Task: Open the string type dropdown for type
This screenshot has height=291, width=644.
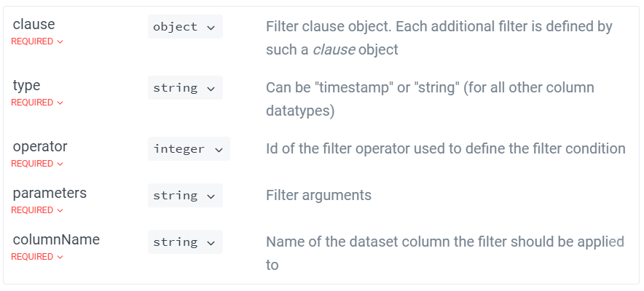Action: 185,88
